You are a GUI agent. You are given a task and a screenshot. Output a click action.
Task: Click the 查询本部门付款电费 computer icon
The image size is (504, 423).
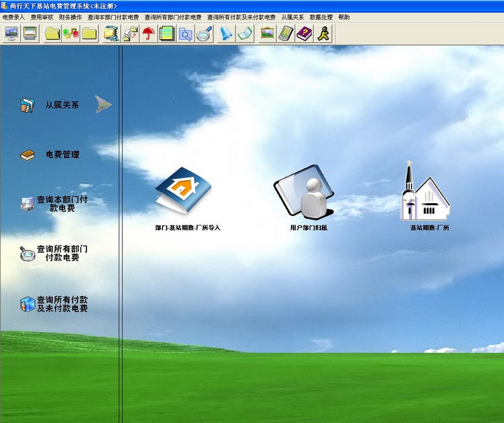[28, 204]
